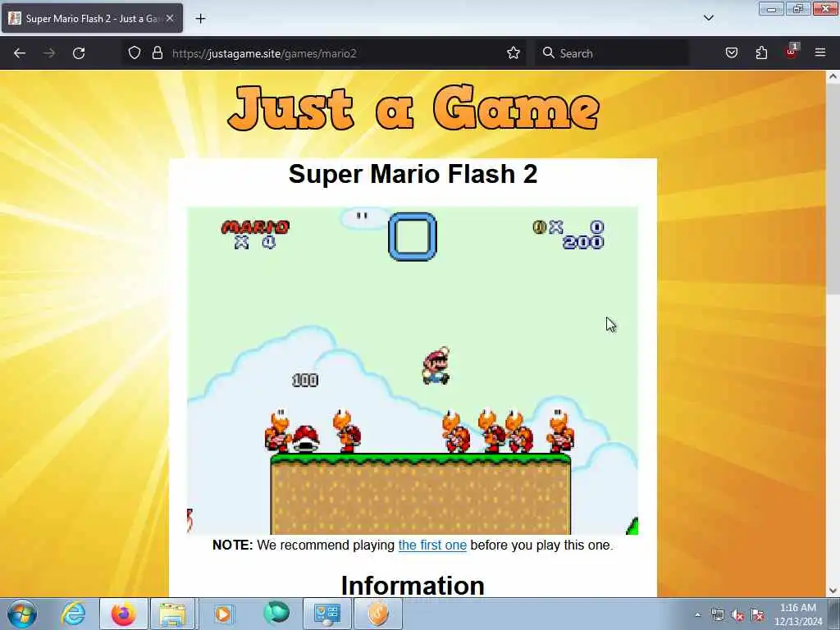Click the MARIO lives counter in game
The image size is (840, 630).
(x=256, y=234)
